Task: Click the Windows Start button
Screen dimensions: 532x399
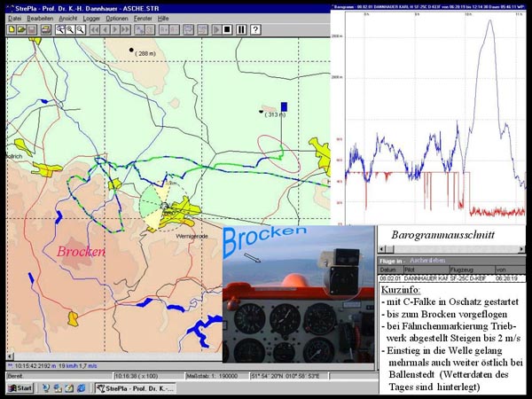Action: point(20,388)
